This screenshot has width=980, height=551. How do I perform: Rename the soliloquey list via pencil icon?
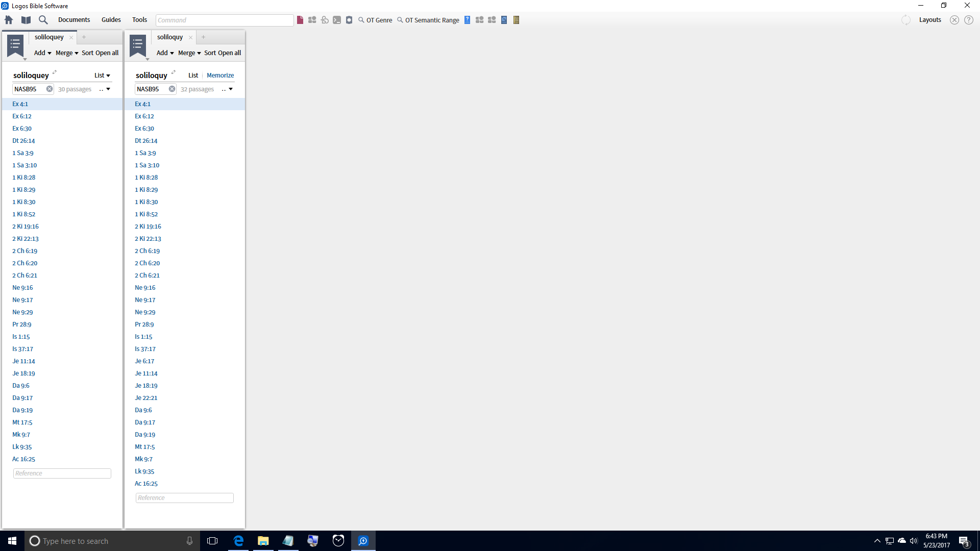tap(55, 72)
